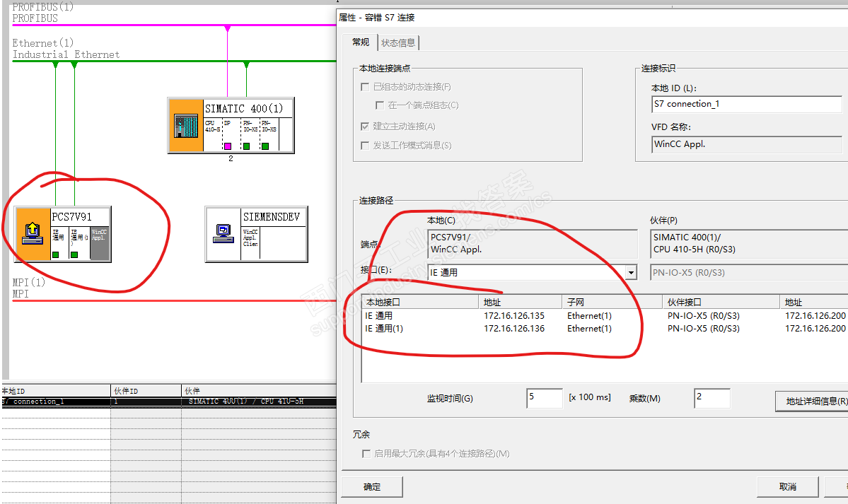Click the first PN-IO-X5 module in SIMATIC 400(1)

pos(250,134)
